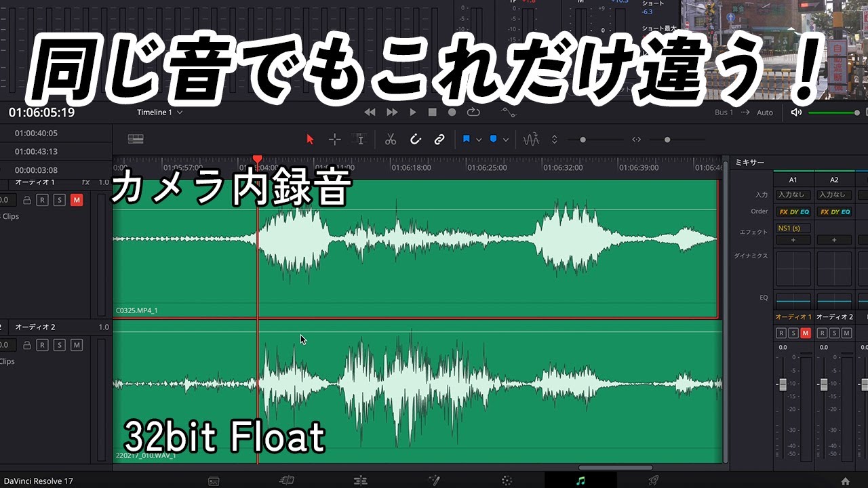Toggle the linked selection chain icon

coord(439,139)
